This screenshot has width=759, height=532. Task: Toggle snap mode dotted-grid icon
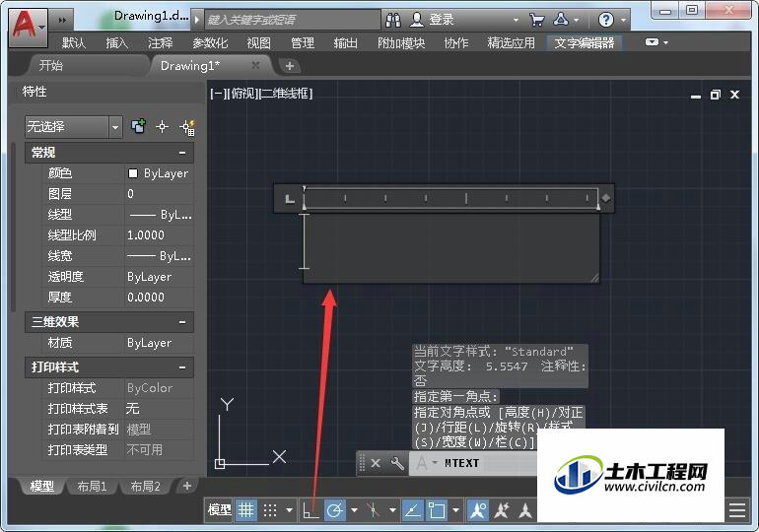[x=270, y=510]
